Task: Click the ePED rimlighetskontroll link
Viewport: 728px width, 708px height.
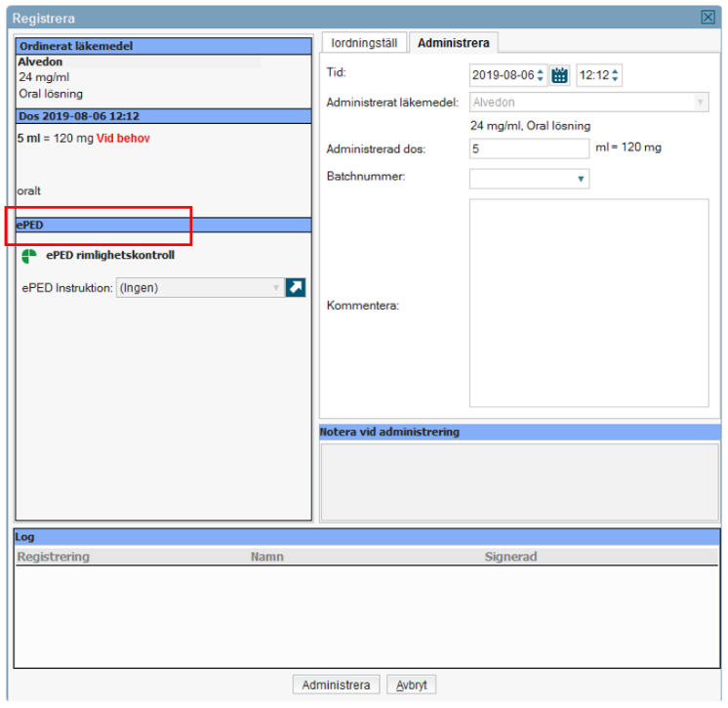Action: (110, 257)
